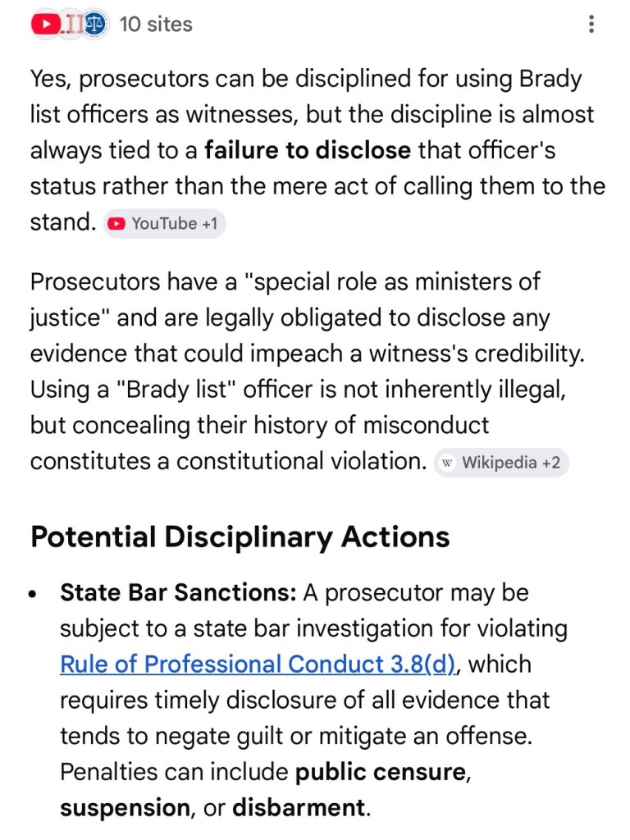
Task: Click the bold word "disbarment"
Action: pyautogui.click(x=299, y=808)
